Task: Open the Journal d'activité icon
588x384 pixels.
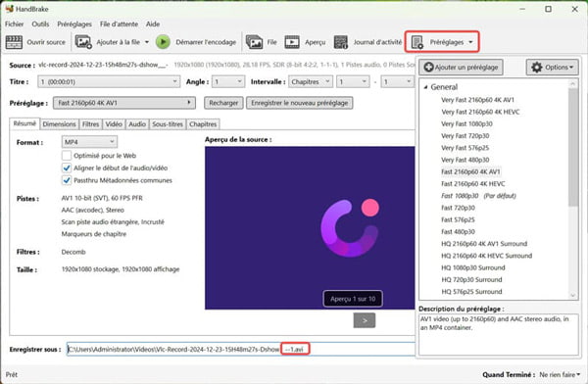Action: pyautogui.click(x=341, y=42)
